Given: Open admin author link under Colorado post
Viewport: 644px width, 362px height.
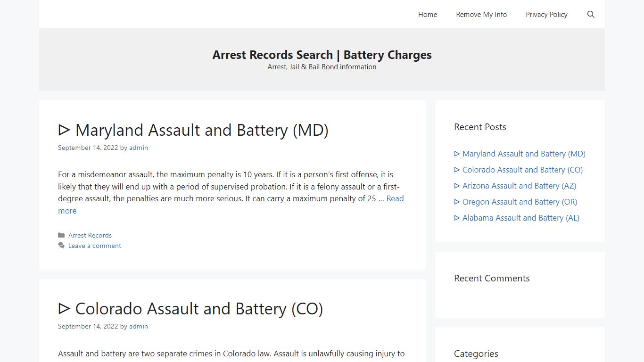Looking at the screenshot, I should point(139,326).
